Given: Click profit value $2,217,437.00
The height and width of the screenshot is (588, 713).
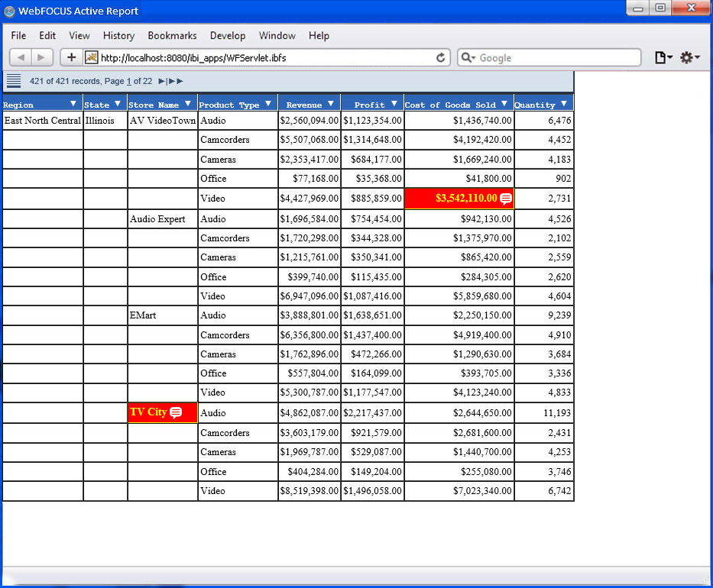Looking at the screenshot, I should click(372, 413).
